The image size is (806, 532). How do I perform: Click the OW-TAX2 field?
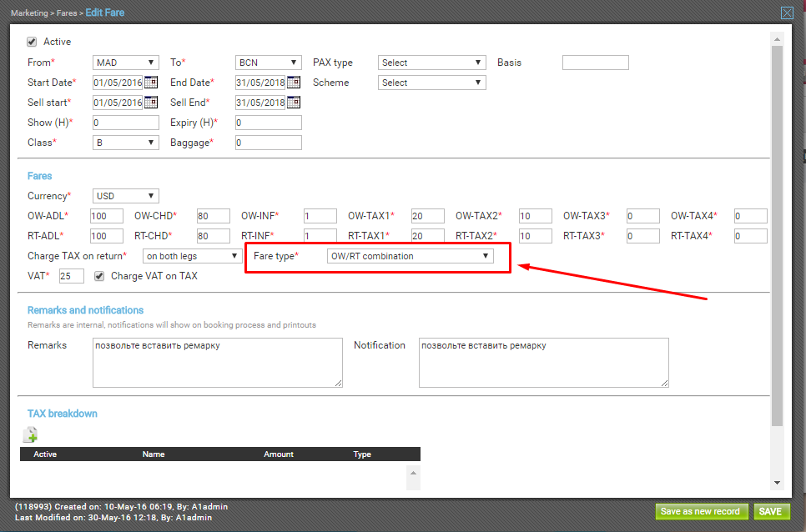pos(535,216)
